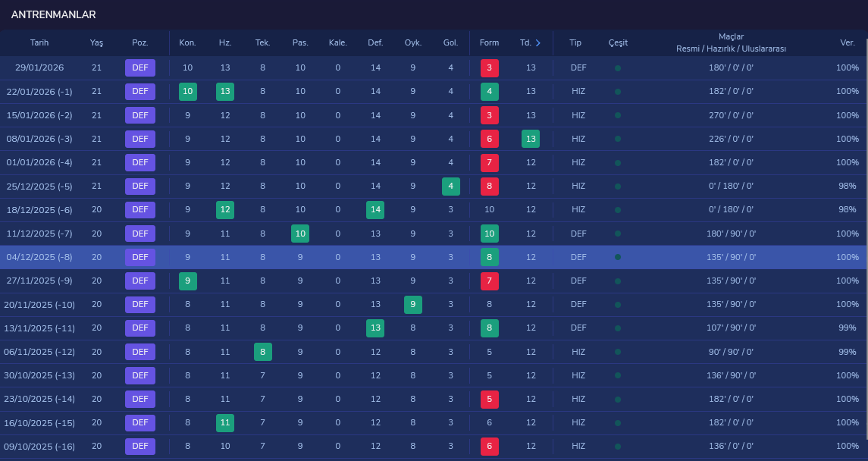Click the purple DEF position badge in 22/01/2026 row
This screenshot has width=868, height=461.
click(x=140, y=91)
